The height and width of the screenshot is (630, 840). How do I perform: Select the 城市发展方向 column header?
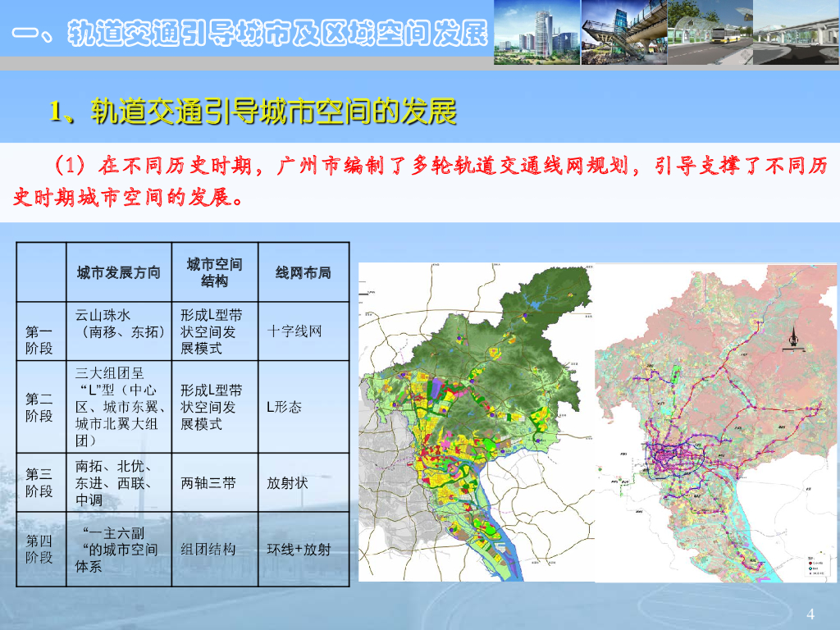(118, 272)
